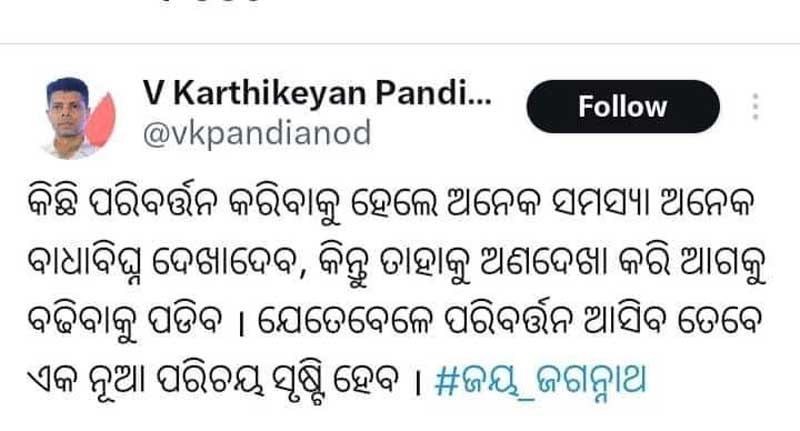Click the @vkpandianod handle

pos(257,134)
